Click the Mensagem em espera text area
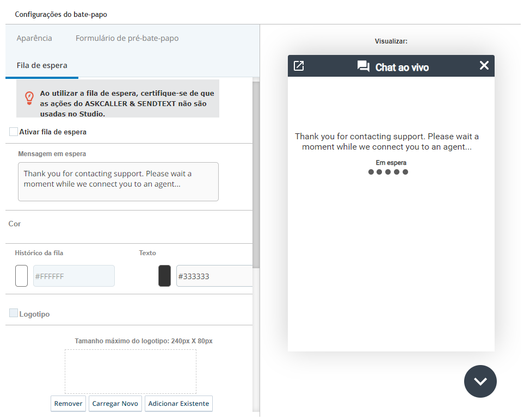Viewport: 524px width, 420px height. coord(118,182)
